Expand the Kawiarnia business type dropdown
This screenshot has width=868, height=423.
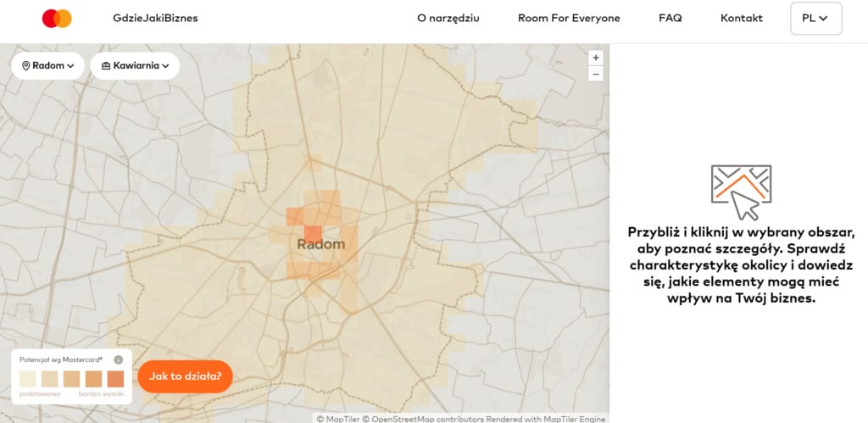coord(135,66)
